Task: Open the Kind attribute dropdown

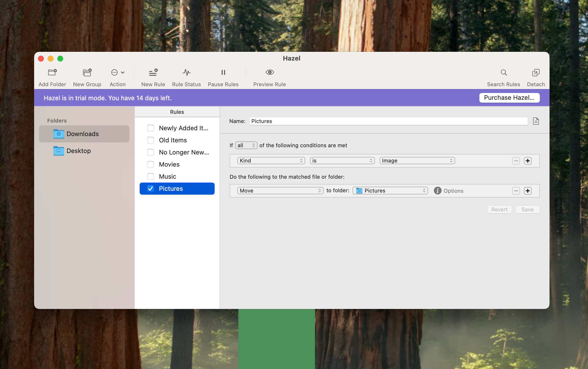Action: [x=271, y=161]
